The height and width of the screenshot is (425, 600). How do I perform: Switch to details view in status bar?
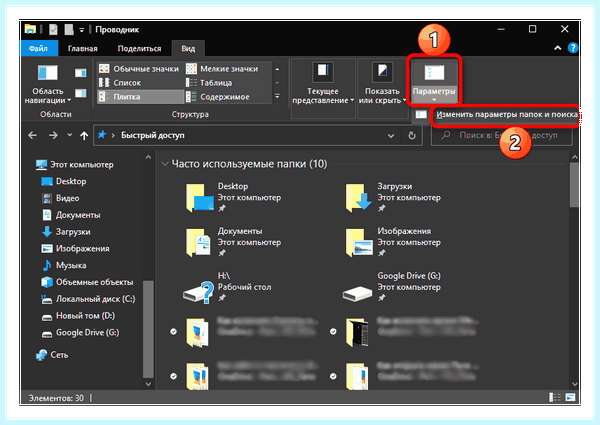[x=555, y=398]
